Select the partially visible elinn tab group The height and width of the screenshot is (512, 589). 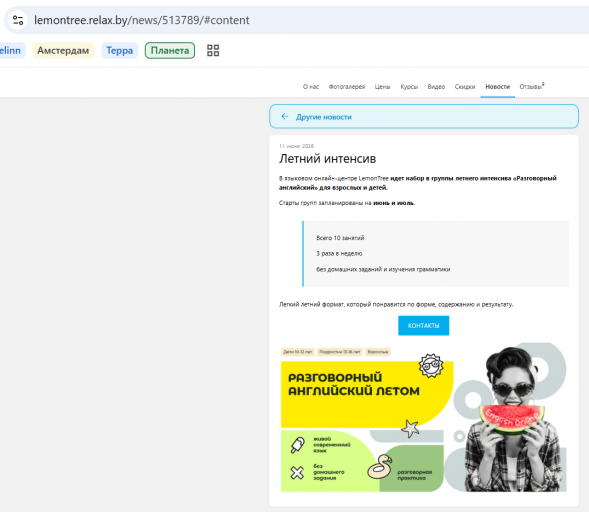[x=11, y=50]
